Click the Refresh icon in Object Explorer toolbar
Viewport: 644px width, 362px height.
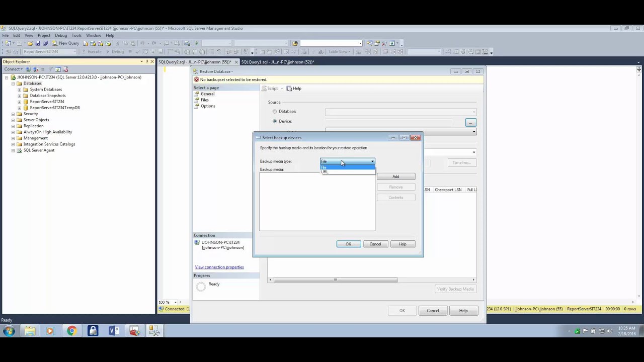[58, 69]
